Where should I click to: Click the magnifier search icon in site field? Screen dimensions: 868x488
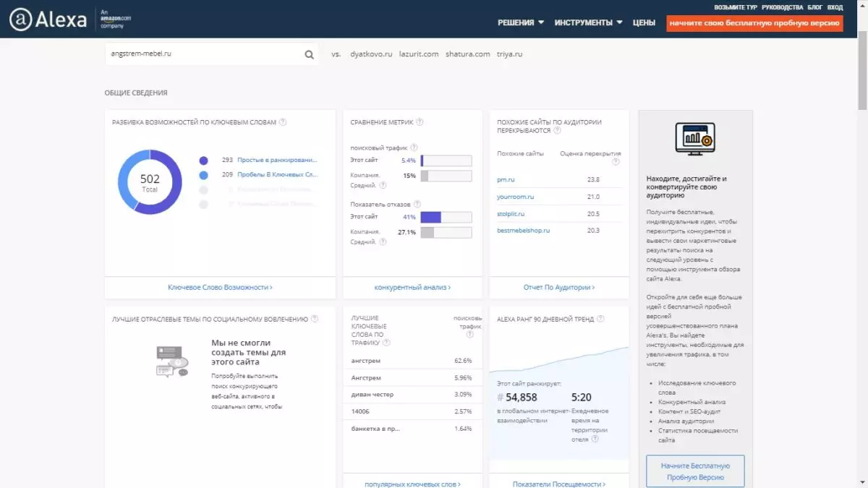(310, 54)
